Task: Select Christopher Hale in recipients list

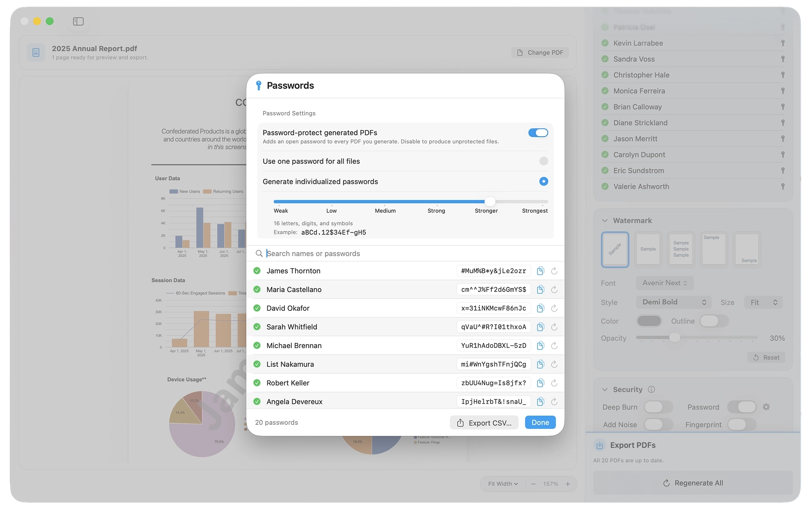Action: 693,75
